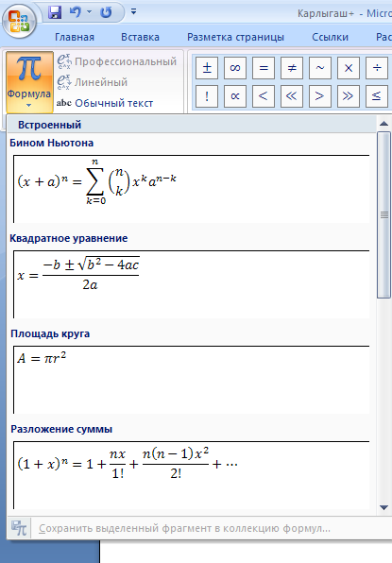
Task: Insert the division sign symbol
Action: (377, 68)
